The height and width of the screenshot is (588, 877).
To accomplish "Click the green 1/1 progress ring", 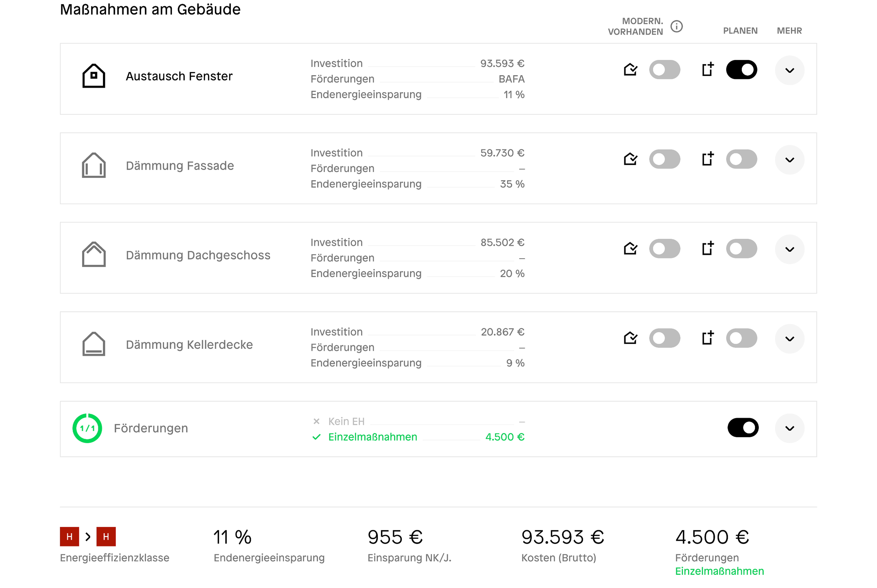I will pyautogui.click(x=87, y=428).
